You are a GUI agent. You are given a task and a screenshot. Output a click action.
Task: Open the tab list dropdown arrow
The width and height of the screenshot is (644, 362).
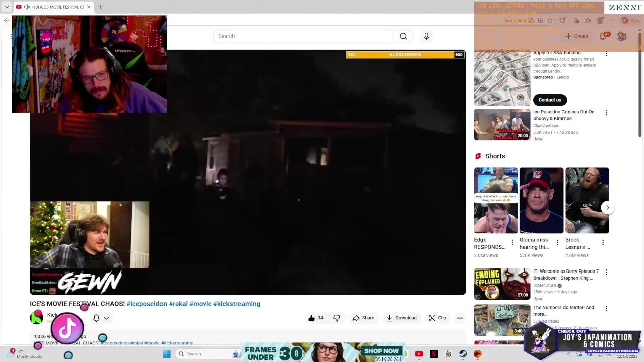[x=7, y=7]
